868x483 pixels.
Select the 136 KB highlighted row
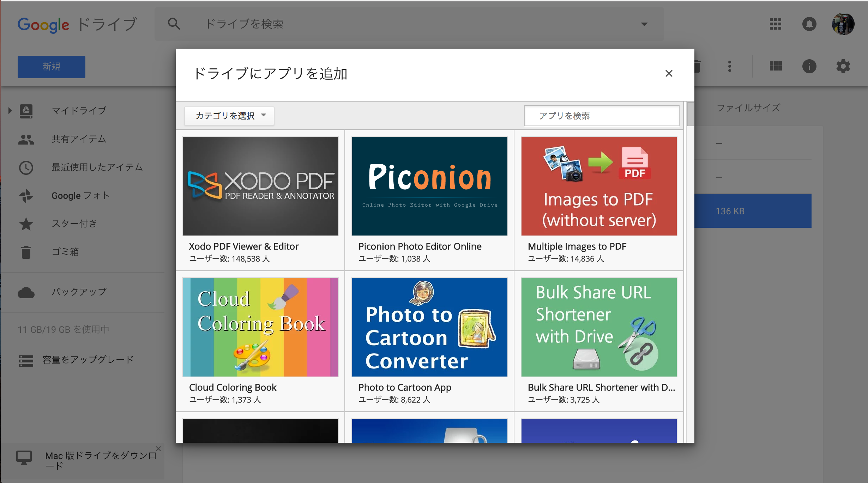click(753, 211)
